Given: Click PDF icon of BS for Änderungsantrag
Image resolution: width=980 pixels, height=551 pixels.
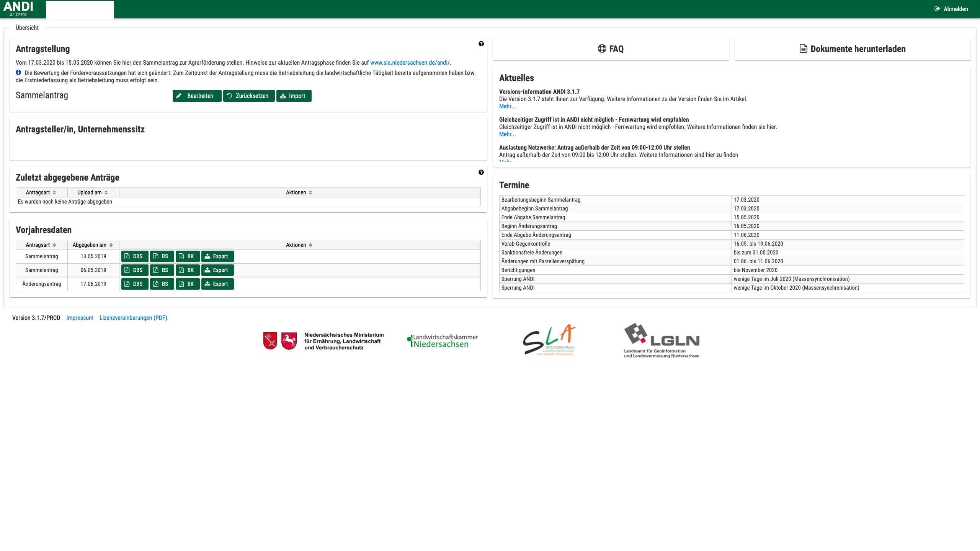Looking at the screenshot, I should click(x=156, y=284).
